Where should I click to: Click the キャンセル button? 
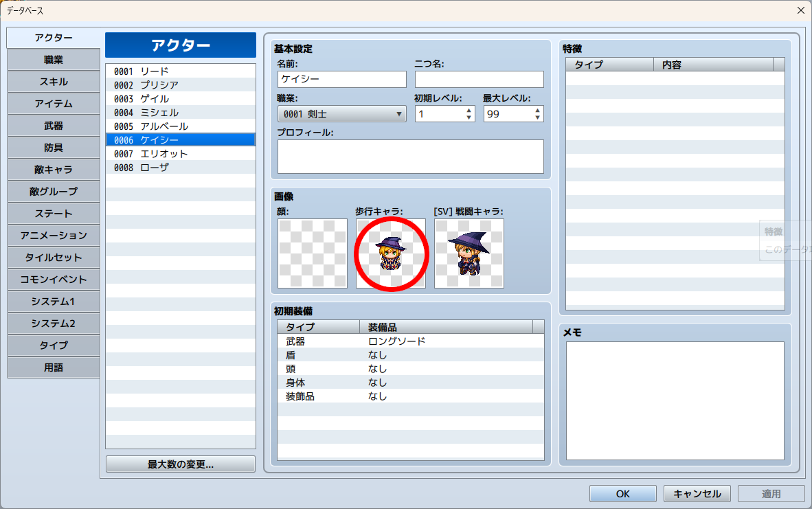click(x=697, y=493)
